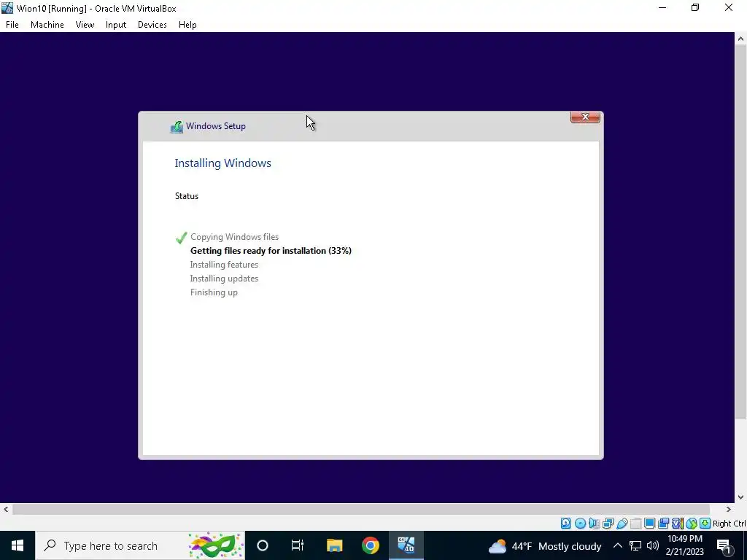Viewport: 747px width, 560px height.
Task: Open Task View from the taskbar
Action: point(298,545)
